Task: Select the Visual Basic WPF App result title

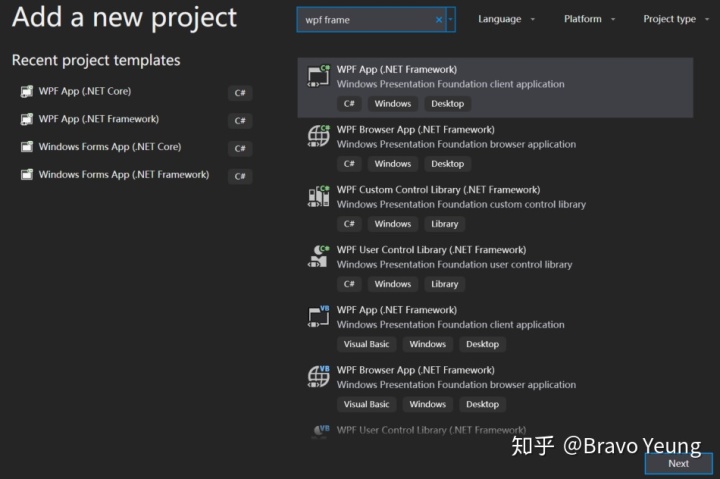Action: pos(397,310)
